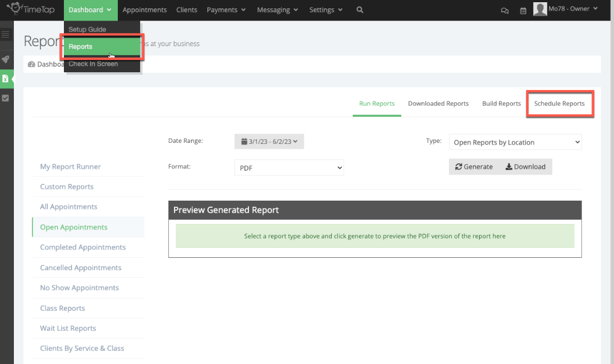Switch to the Schedule Reports tab
The height and width of the screenshot is (364, 614).
coord(560,103)
